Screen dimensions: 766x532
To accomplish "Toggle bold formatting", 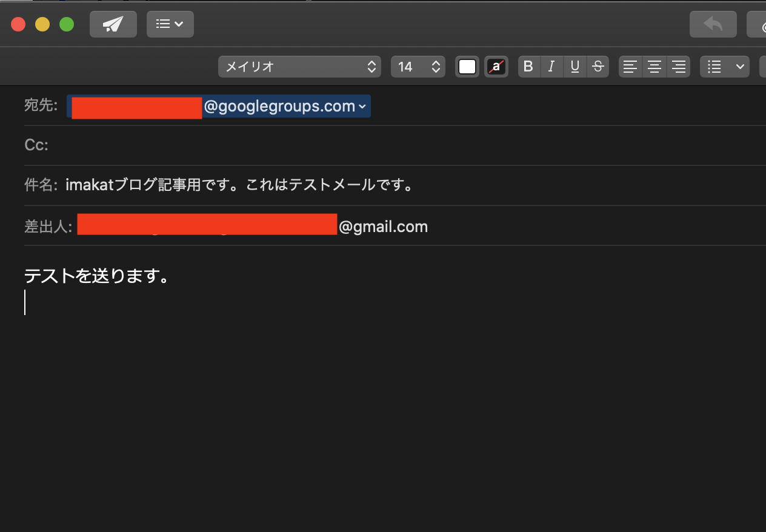I will click(x=528, y=67).
